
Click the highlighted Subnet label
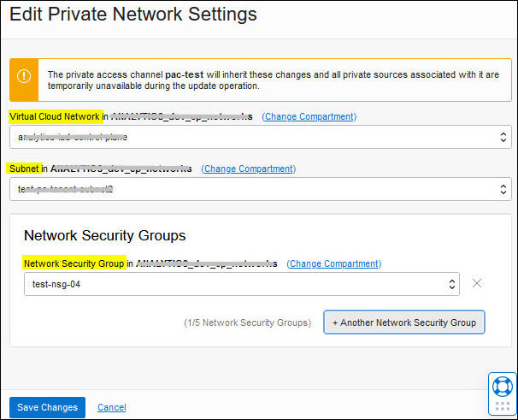(25, 169)
